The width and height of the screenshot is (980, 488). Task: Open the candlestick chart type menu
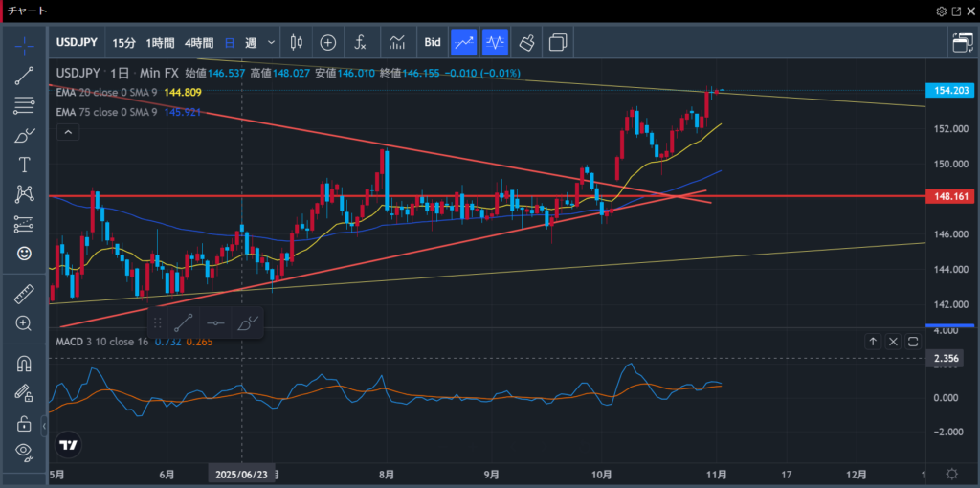pyautogui.click(x=296, y=42)
